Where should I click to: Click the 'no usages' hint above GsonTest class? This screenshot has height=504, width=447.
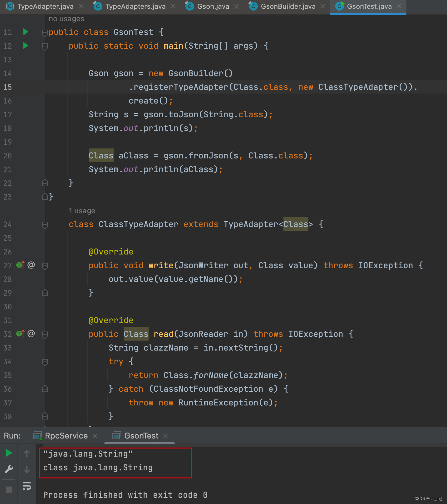[66, 19]
